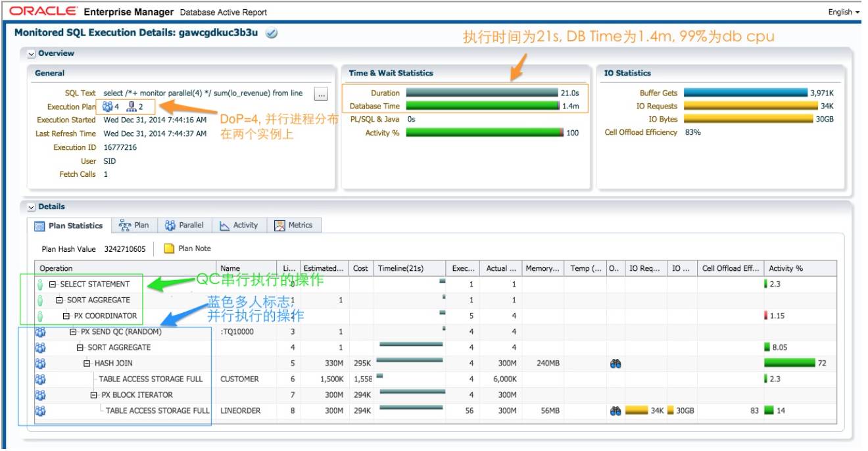The width and height of the screenshot is (868, 451).
Task: Click the HASH JOIN timeline bar
Action: pos(410,360)
